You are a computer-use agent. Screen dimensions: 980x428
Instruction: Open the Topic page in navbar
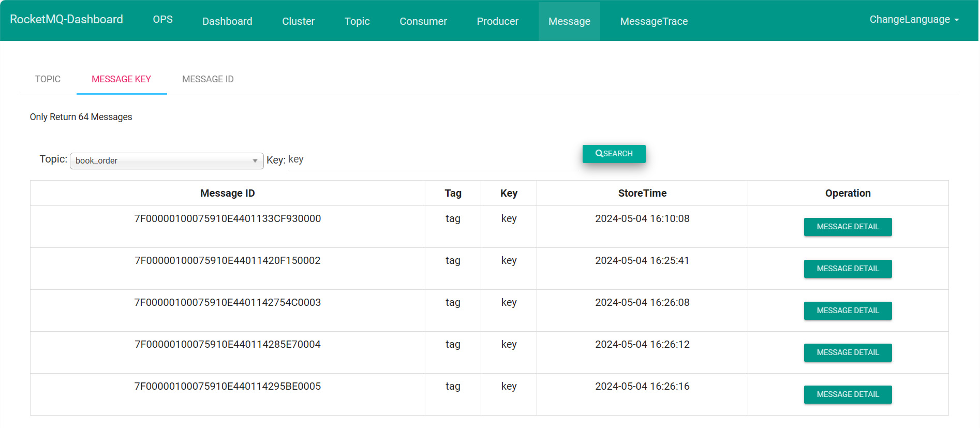pos(357,21)
